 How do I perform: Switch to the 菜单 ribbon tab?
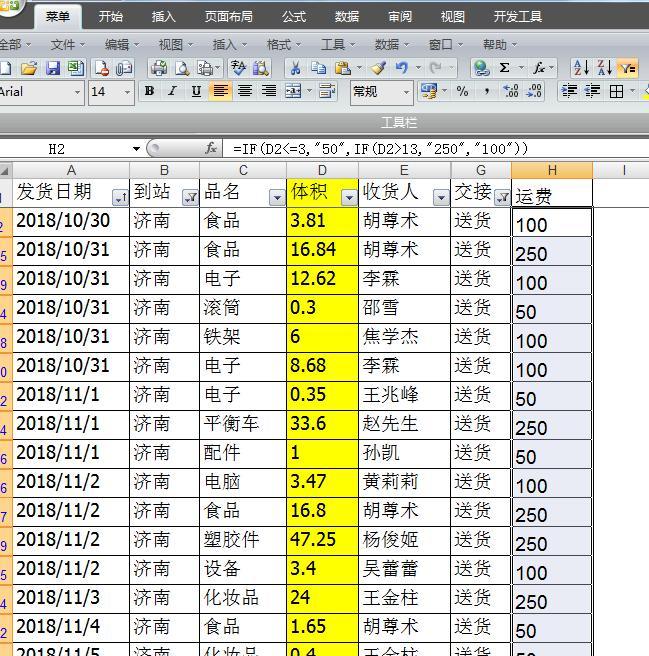point(58,16)
